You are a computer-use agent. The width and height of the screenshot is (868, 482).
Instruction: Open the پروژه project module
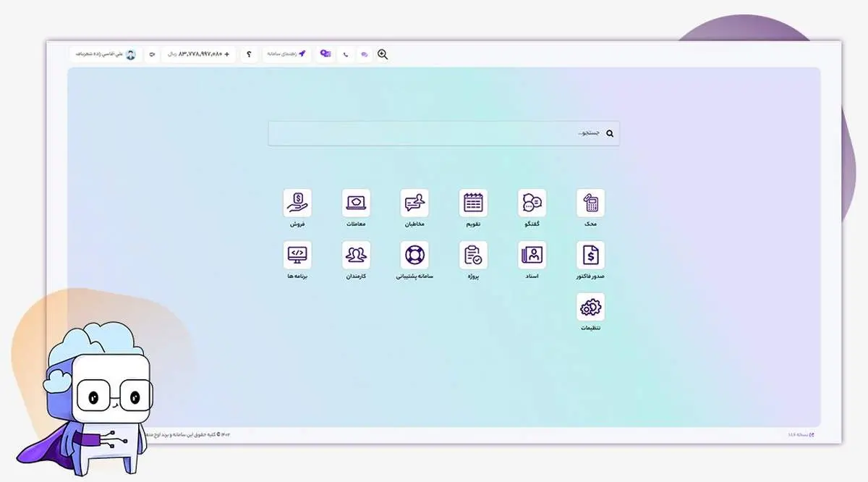tap(473, 255)
